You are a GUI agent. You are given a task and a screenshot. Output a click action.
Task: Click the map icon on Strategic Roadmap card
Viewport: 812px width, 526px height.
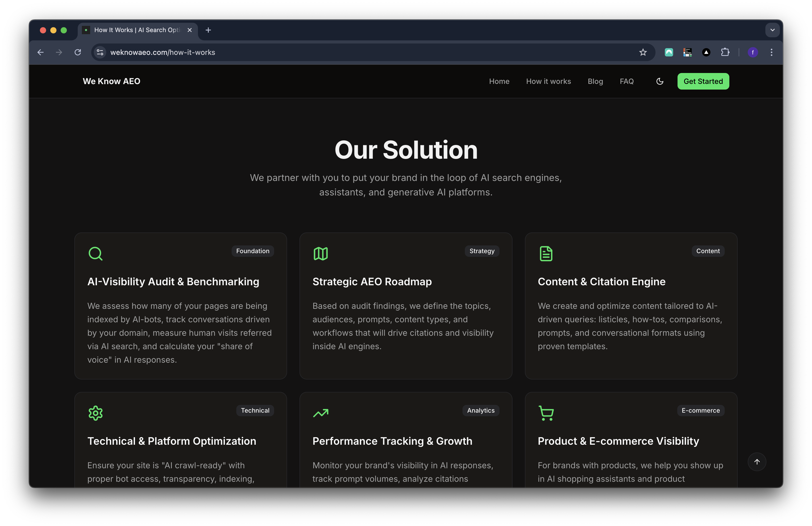pyautogui.click(x=320, y=254)
